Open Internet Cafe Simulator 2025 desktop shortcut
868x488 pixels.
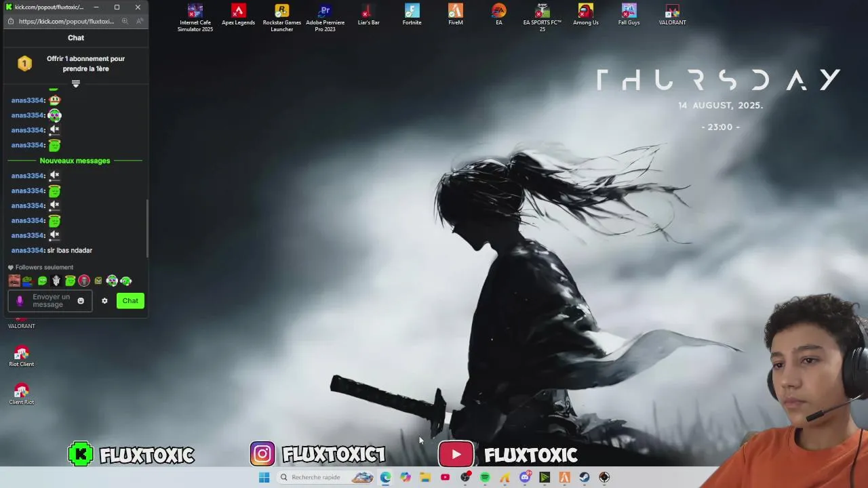[195, 18]
